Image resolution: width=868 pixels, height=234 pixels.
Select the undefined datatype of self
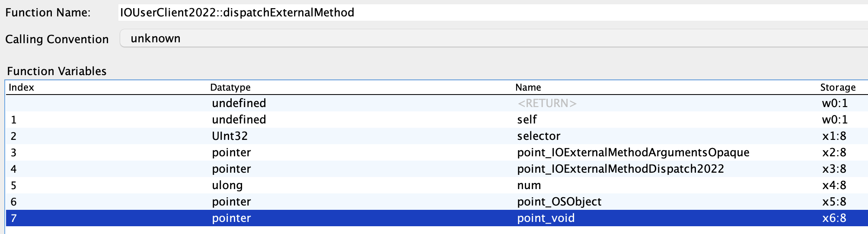point(239,120)
